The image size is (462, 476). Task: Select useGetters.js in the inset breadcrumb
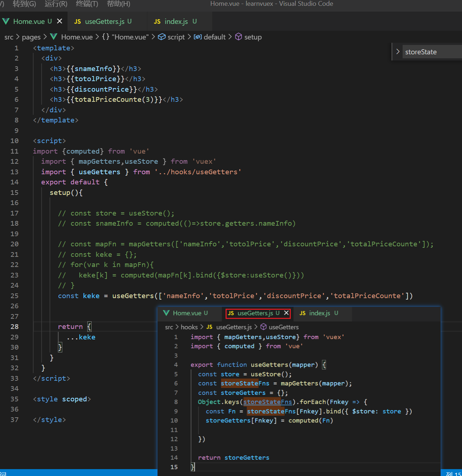(x=234, y=327)
